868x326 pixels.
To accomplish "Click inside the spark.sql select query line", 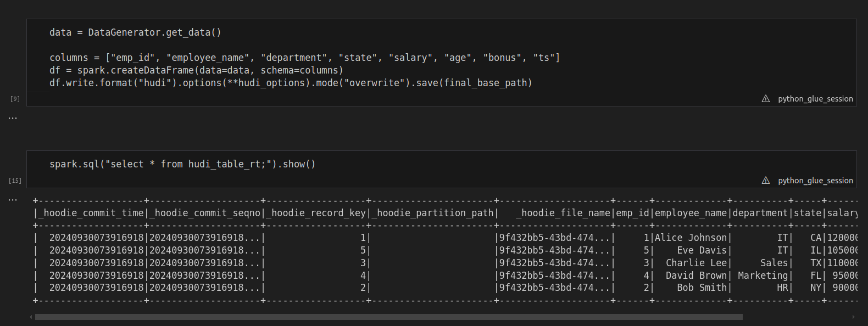I will [x=182, y=164].
